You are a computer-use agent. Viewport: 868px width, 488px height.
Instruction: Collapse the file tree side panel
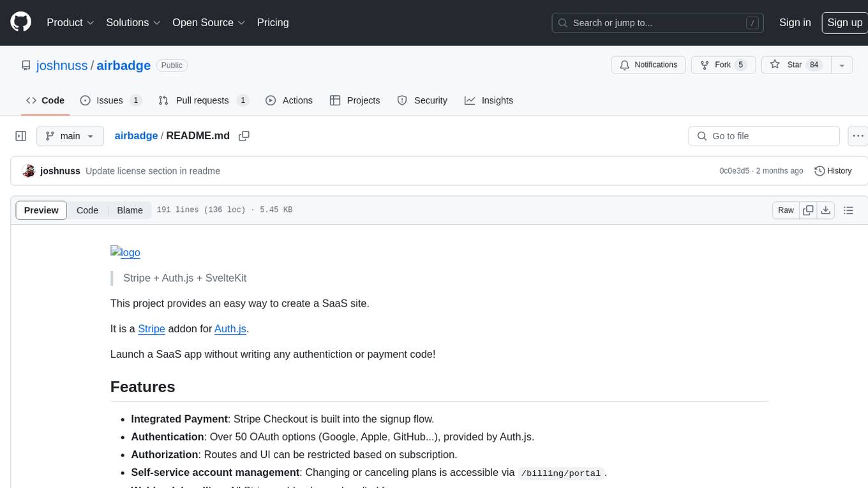coord(21,136)
